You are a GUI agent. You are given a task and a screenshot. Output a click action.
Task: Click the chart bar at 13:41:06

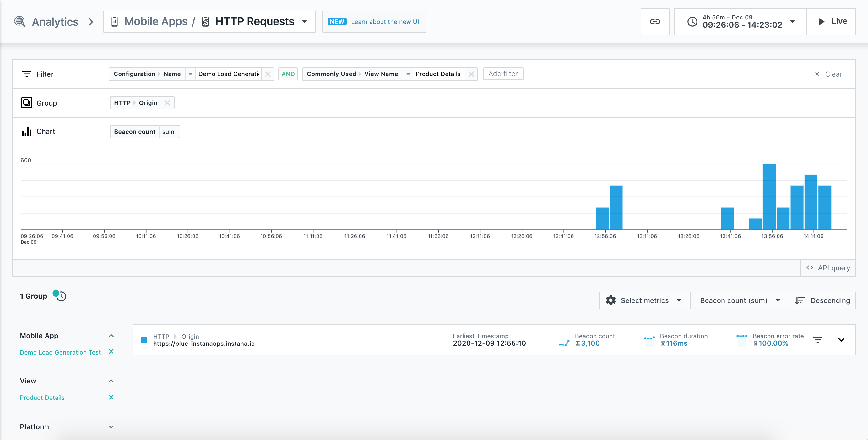pos(728,219)
